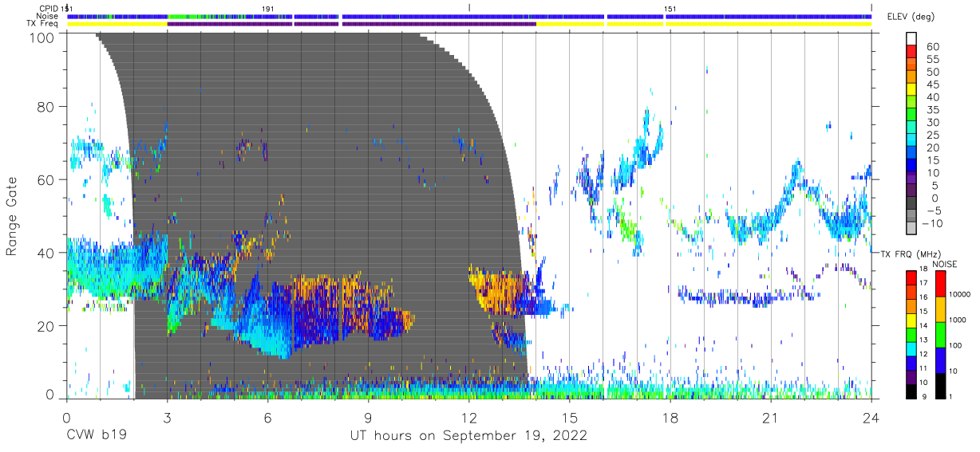The width and height of the screenshot is (980, 452).
Task: Click 'UT hours on September 19, 2022' axis title
Action: pos(468,436)
